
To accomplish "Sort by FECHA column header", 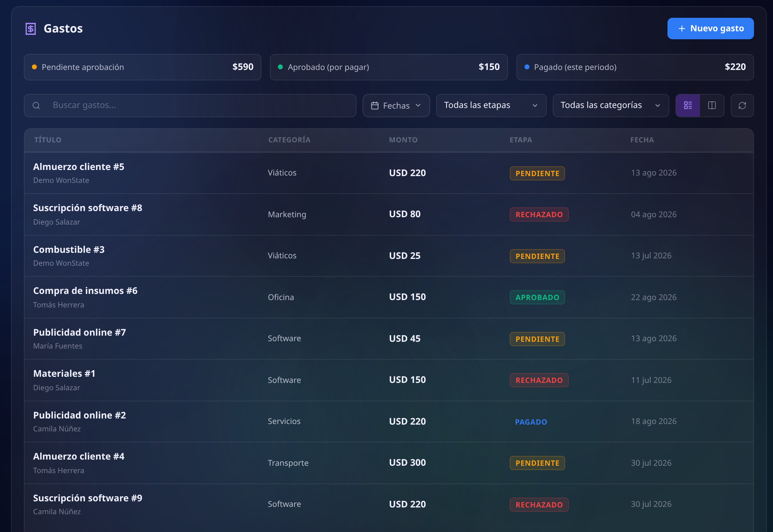I will [642, 140].
